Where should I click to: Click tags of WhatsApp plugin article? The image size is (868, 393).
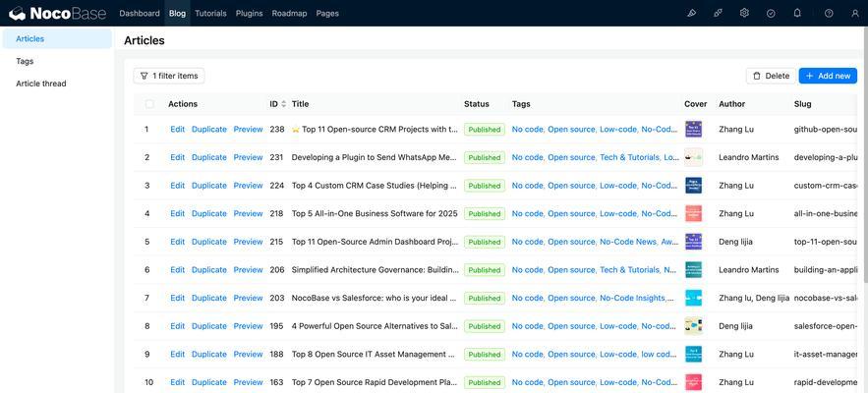tap(595, 158)
